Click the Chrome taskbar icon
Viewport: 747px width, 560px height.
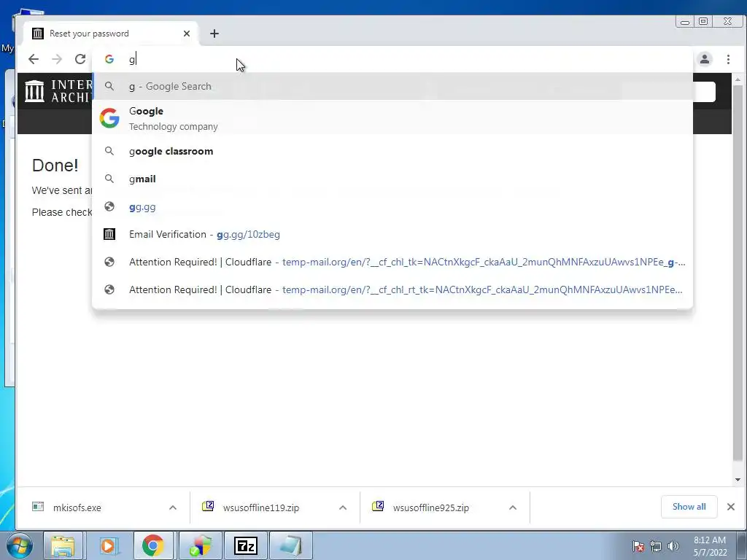point(153,545)
